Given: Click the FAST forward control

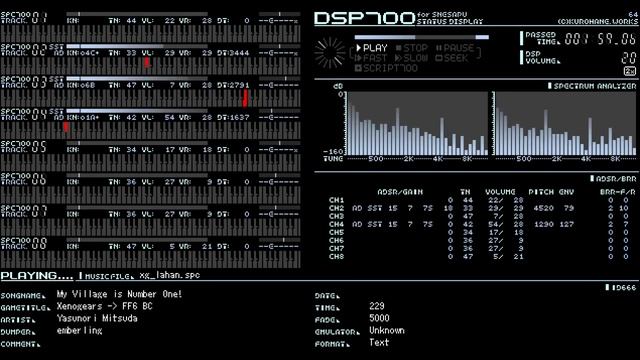Looking at the screenshot, I should (x=371, y=58).
